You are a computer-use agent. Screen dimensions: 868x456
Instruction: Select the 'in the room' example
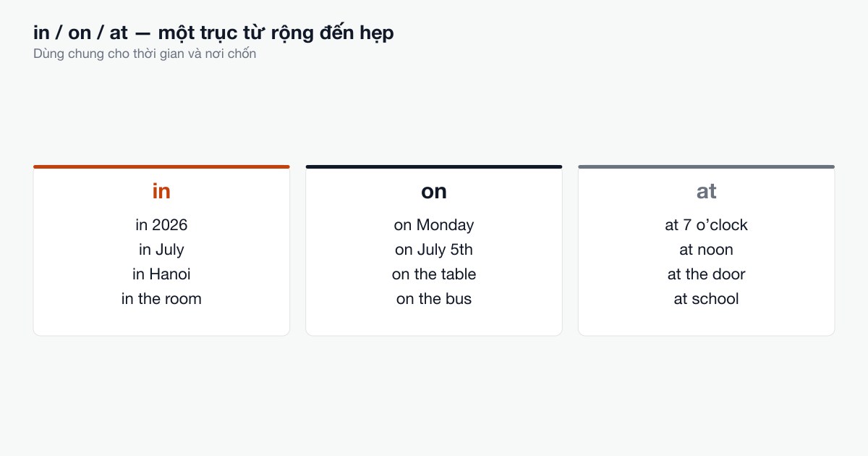(x=161, y=299)
